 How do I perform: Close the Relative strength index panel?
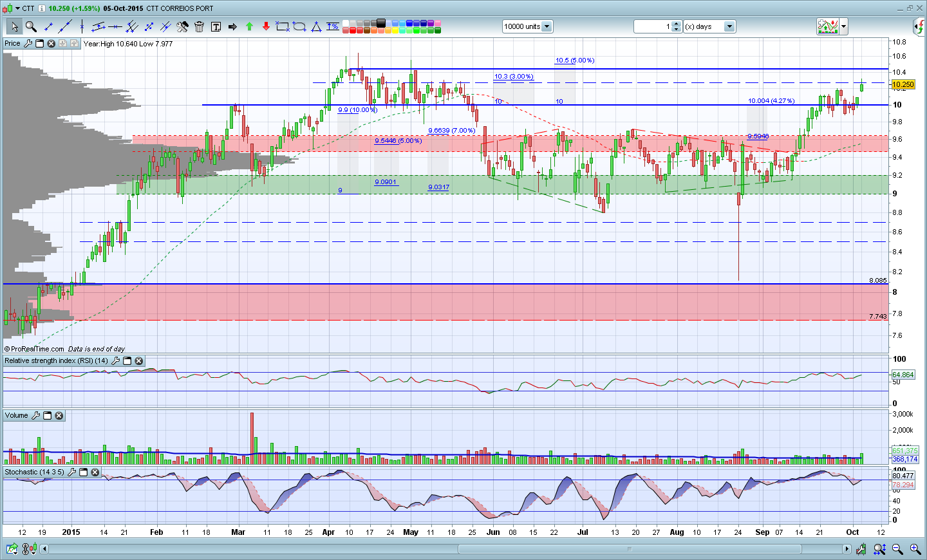(x=138, y=361)
